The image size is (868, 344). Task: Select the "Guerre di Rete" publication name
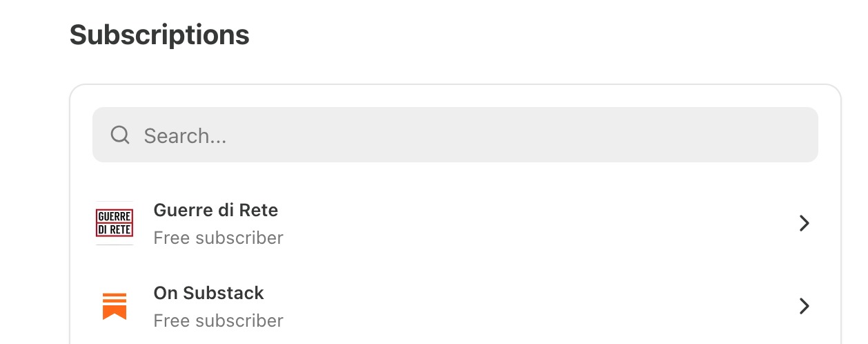pos(215,210)
